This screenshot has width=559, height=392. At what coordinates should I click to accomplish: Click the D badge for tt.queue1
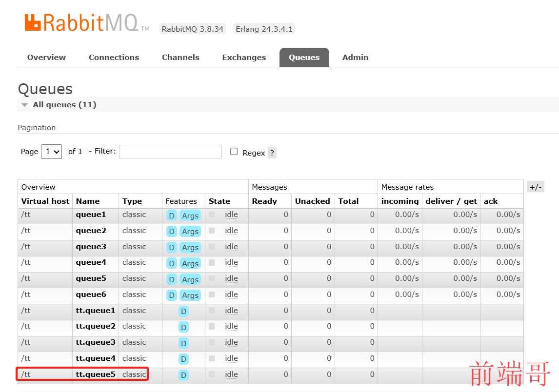[183, 311]
